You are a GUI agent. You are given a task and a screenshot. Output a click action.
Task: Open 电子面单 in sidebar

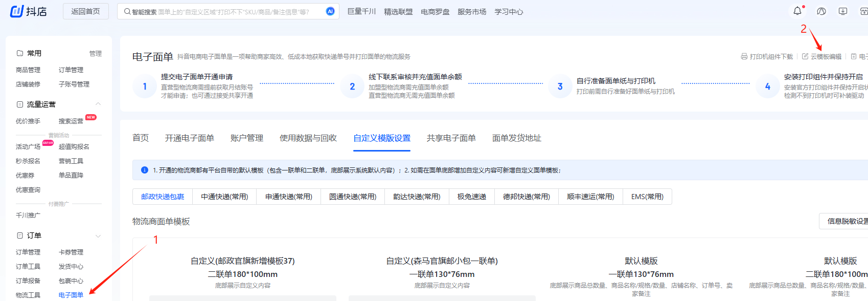pyautogui.click(x=71, y=295)
